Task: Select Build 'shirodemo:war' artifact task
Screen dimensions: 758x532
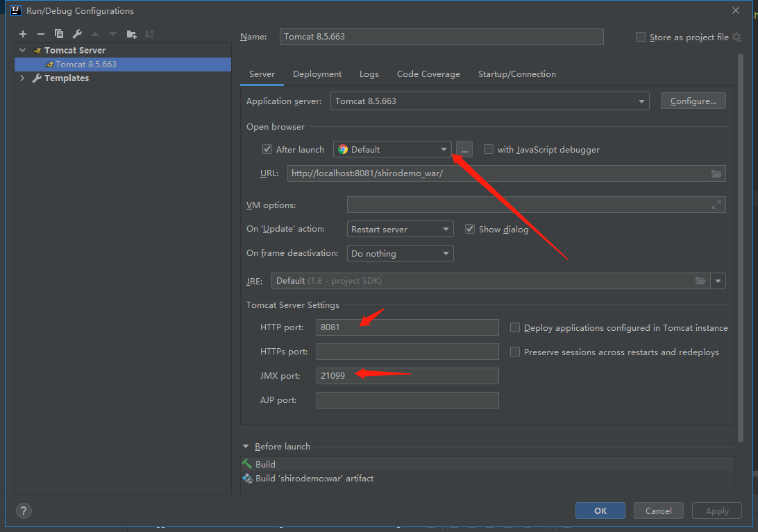Action: (x=487, y=479)
